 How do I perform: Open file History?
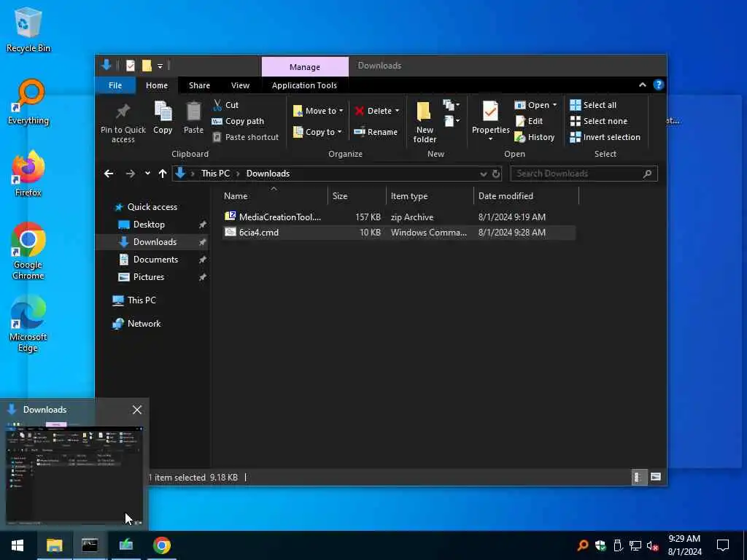(535, 137)
